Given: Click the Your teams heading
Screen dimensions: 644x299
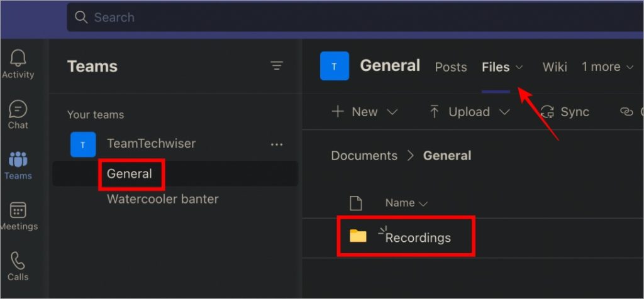Looking at the screenshot, I should 96,114.
